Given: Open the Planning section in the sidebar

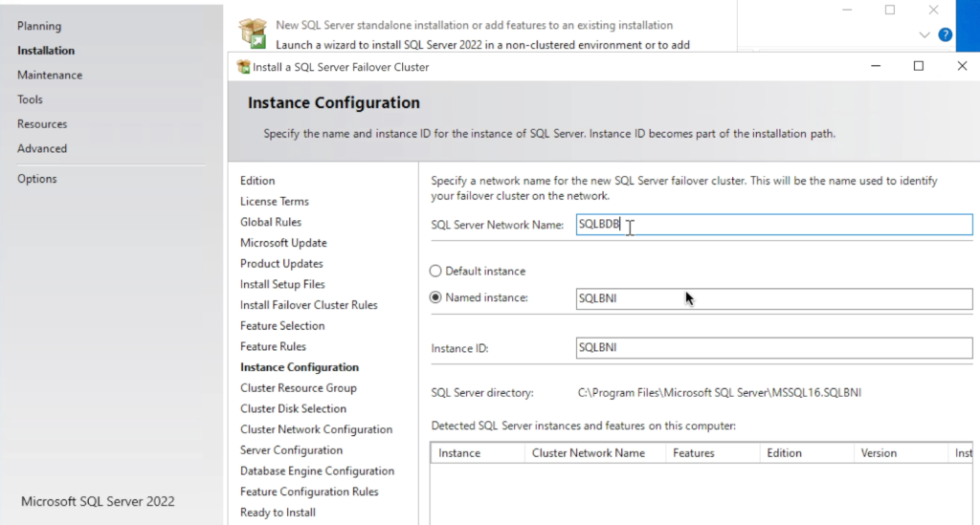Looking at the screenshot, I should coord(39,26).
